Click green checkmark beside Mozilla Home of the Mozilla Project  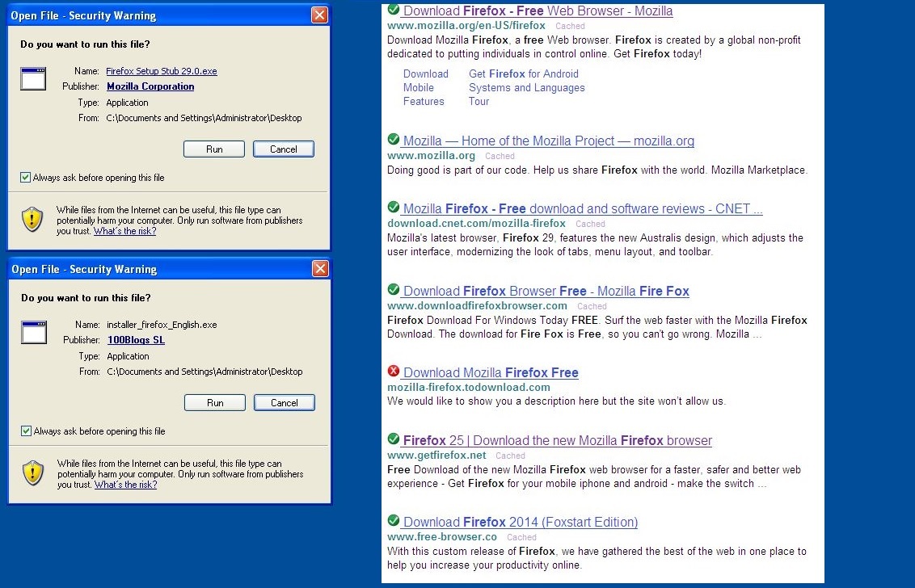click(x=394, y=140)
